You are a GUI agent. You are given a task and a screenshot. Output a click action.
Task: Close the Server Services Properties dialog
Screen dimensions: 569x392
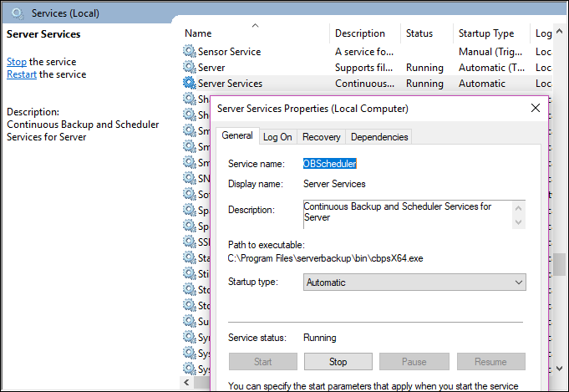(x=535, y=108)
